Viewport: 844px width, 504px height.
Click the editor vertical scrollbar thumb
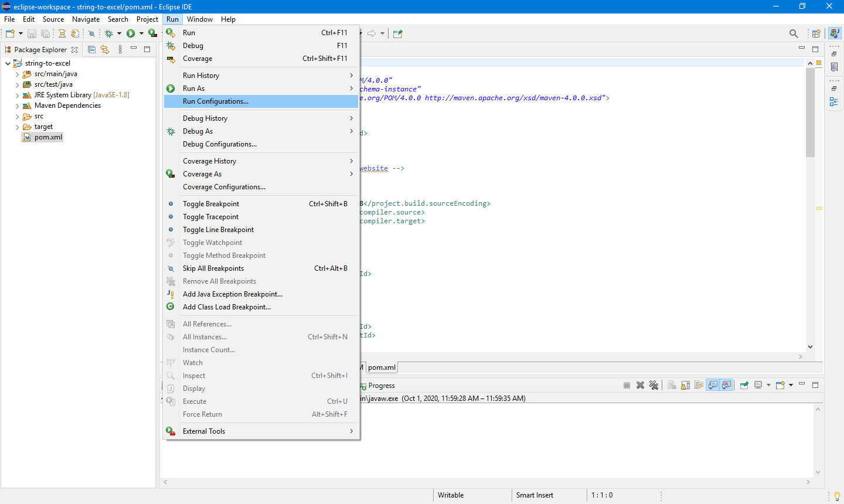tap(810, 113)
